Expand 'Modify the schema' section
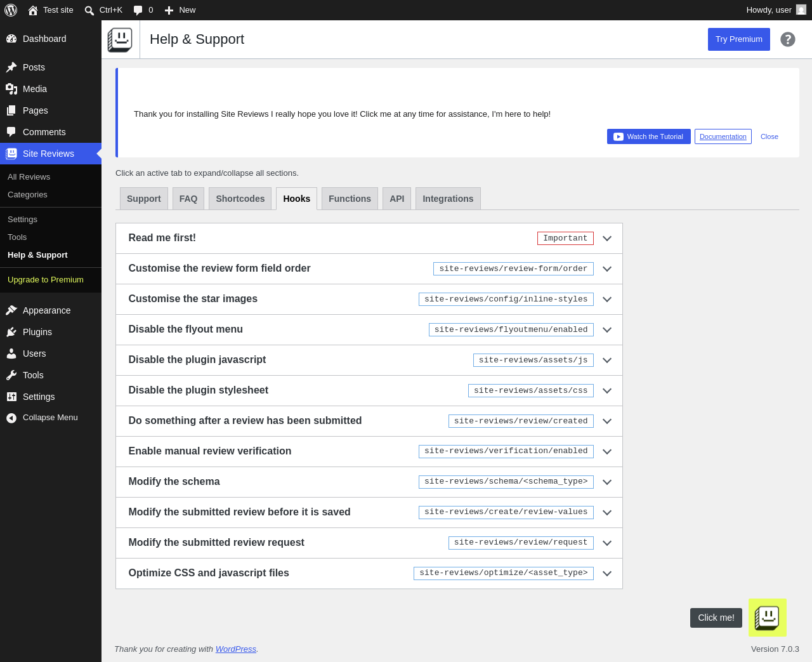812x662 pixels. pyautogui.click(x=369, y=482)
